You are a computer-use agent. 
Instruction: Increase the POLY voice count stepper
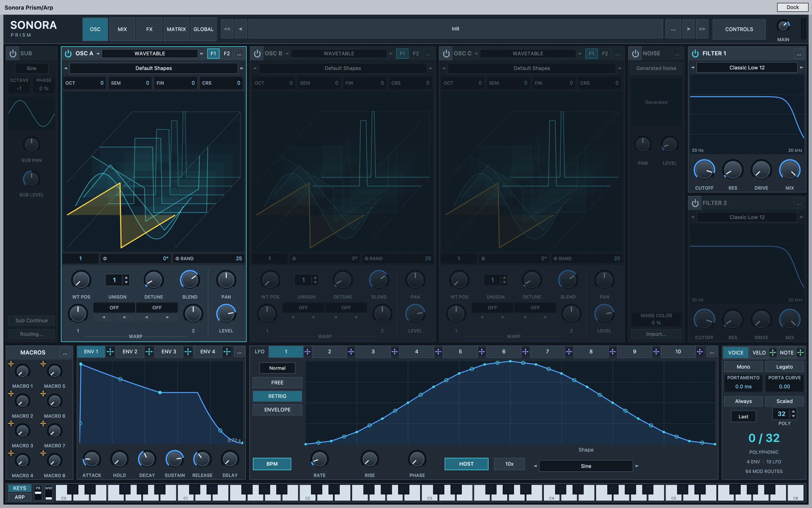click(x=793, y=411)
